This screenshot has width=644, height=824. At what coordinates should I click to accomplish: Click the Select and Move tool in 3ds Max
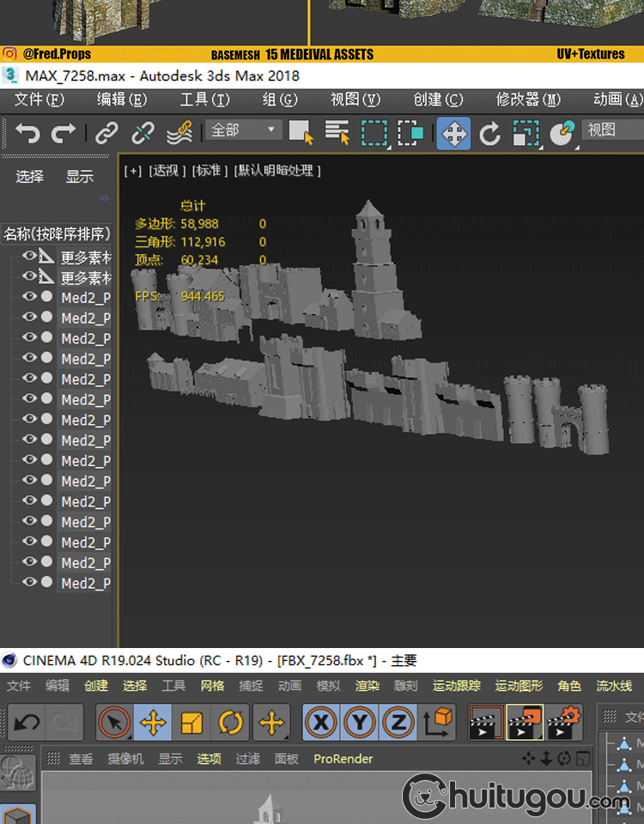(453, 134)
